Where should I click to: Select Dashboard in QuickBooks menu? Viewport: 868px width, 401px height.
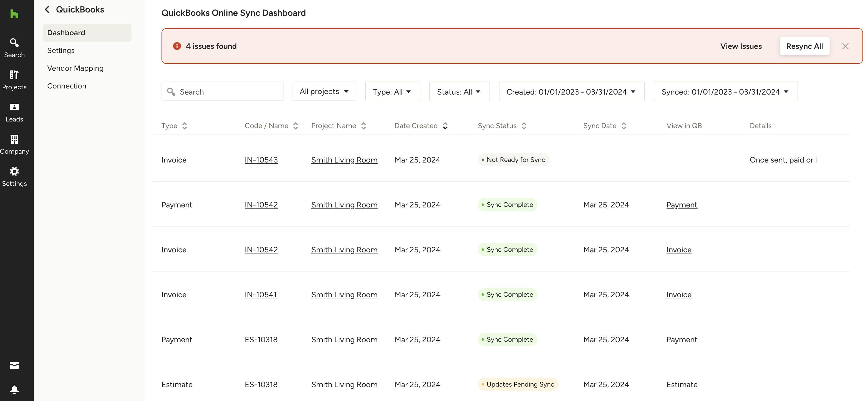pos(87,33)
